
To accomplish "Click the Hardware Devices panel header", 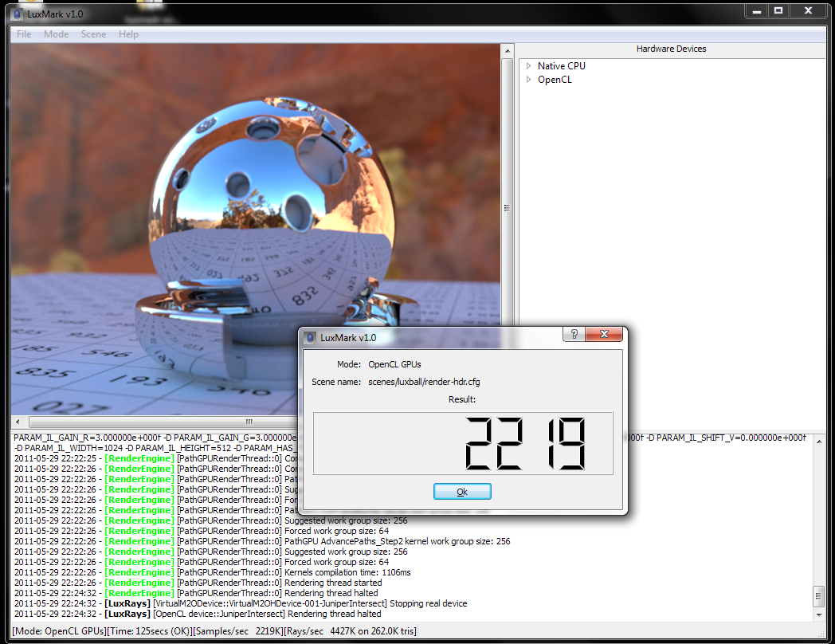I will tap(671, 49).
